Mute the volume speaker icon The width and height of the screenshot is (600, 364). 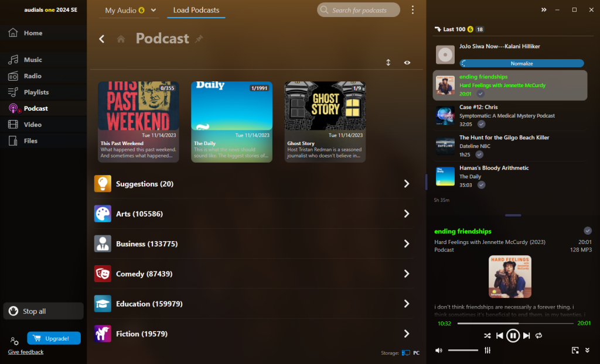tap(438, 351)
